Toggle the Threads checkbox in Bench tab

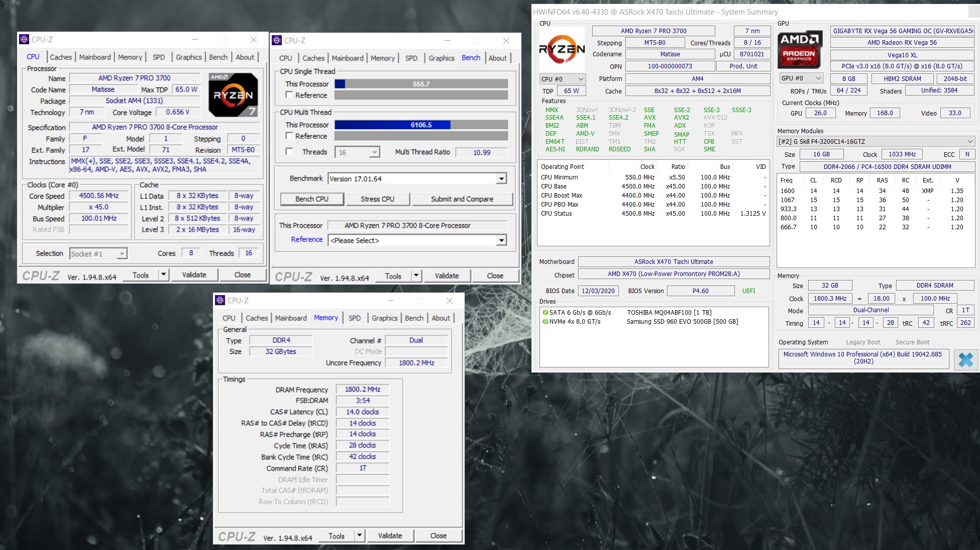(289, 151)
